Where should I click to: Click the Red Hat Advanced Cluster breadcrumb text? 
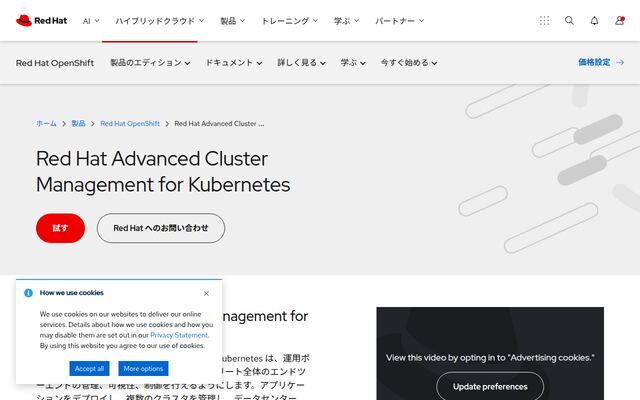click(219, 124)
